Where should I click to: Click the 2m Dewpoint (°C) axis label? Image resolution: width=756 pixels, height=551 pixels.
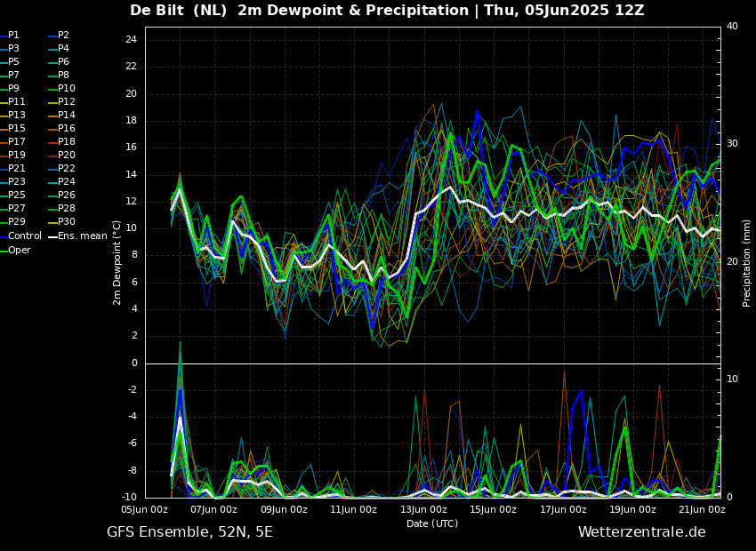(x=117, y=263)
